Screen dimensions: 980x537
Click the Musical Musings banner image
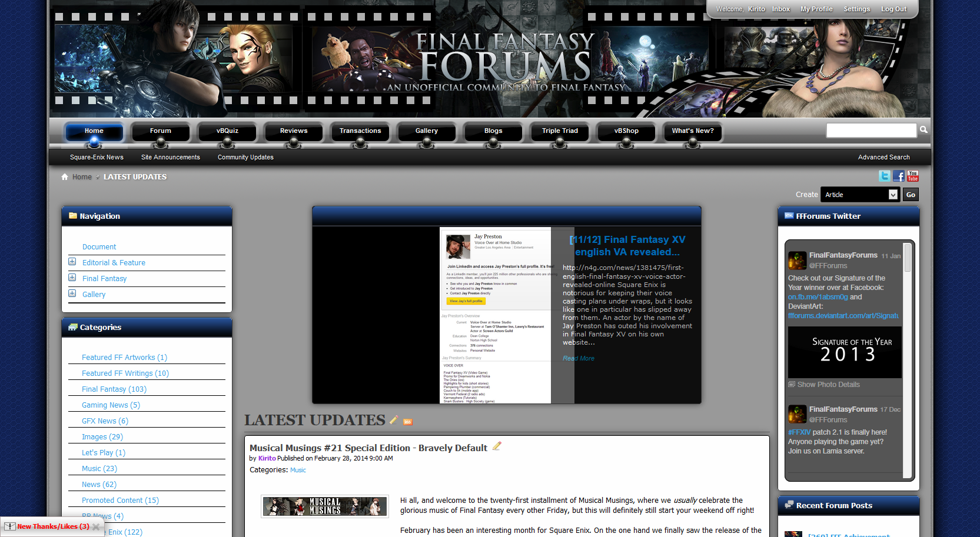click(x=325, y=506)
